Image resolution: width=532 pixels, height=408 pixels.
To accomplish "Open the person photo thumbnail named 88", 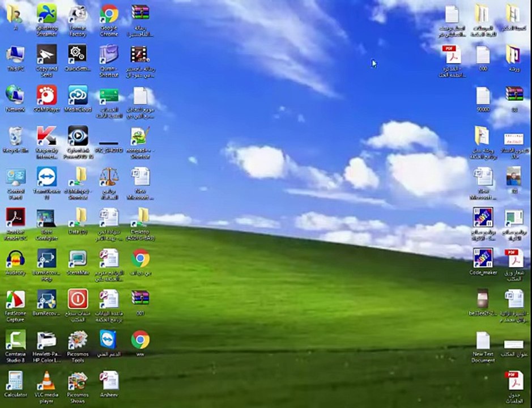I will click(514, 180).
